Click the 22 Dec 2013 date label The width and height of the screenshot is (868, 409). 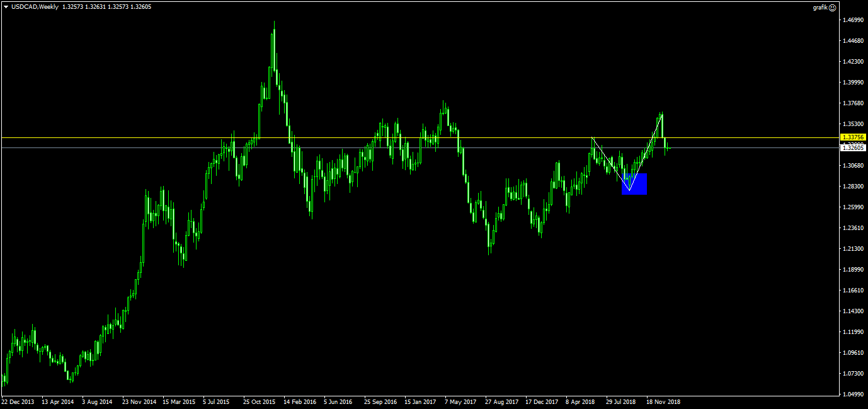pyautogui.click(x=18, y=401)
